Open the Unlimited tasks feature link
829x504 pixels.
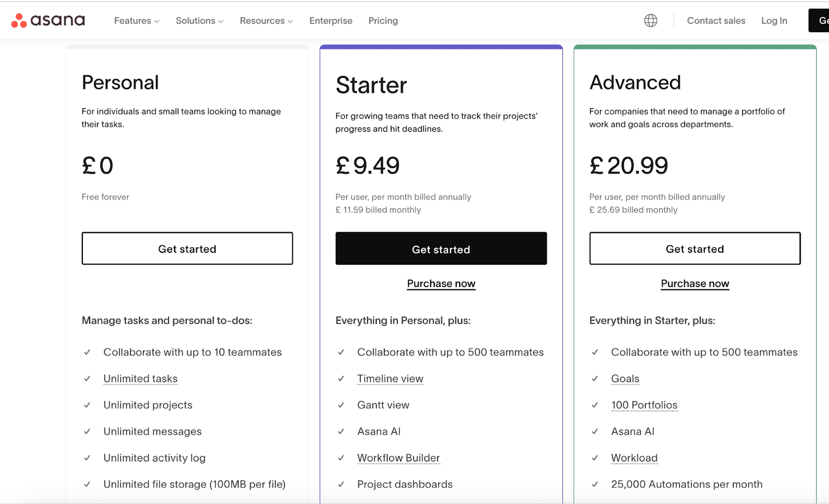[x=140, y=379]
